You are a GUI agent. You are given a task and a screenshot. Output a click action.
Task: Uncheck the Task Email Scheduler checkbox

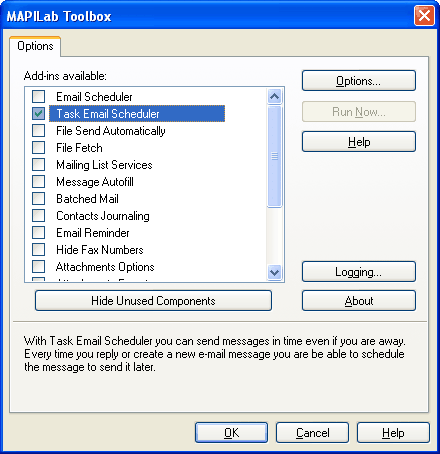38,114
